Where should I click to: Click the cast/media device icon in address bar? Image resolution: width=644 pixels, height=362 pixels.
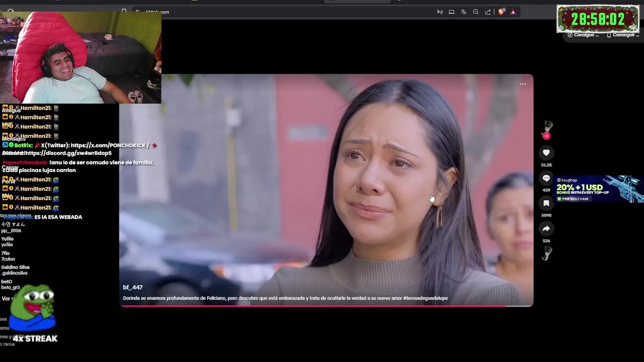(x=451, y=12)
